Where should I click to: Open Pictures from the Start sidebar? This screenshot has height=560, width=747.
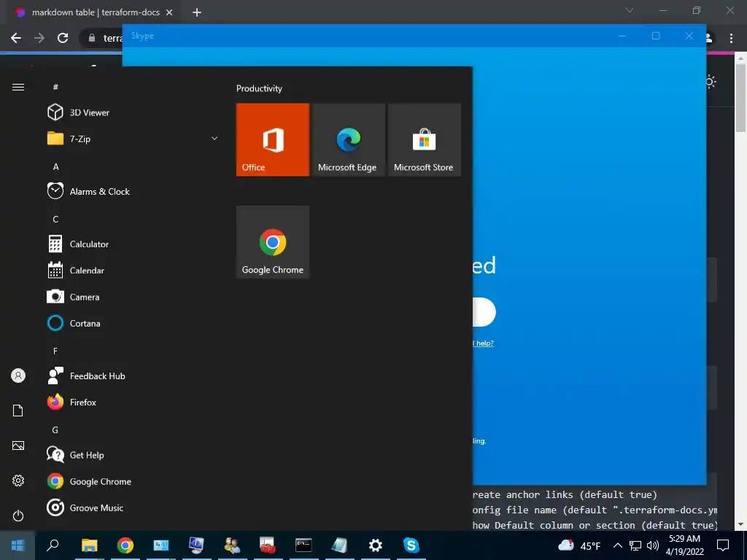point(18,446)
